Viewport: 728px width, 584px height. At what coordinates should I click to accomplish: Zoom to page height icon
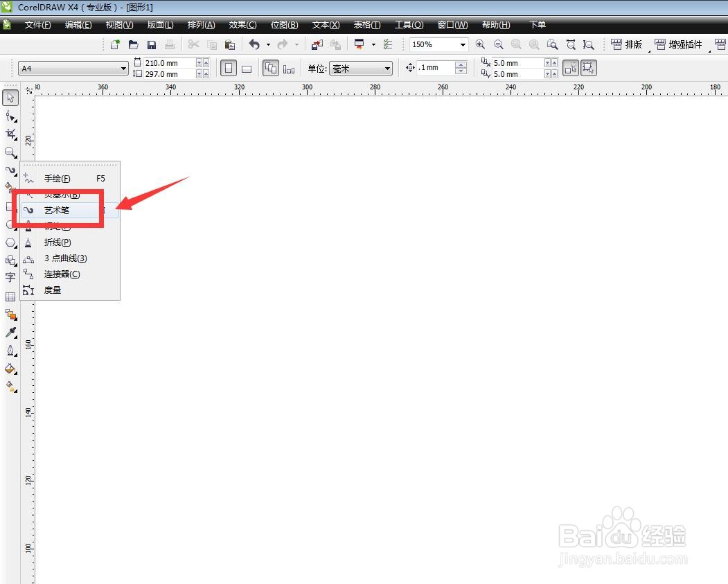point(589,44)
